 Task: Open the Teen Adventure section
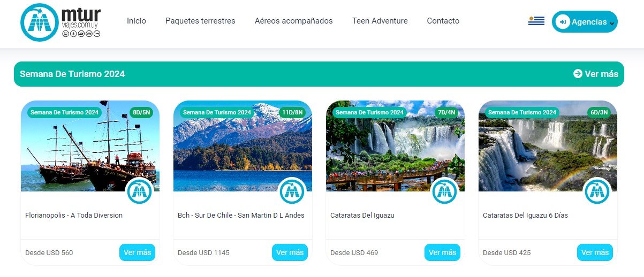[x=380, y=21]
